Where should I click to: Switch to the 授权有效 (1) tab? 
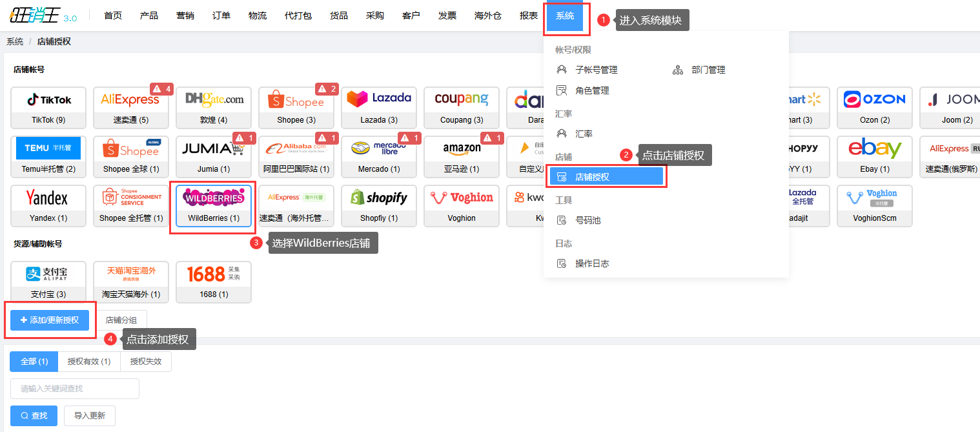[x=89, y=362]
